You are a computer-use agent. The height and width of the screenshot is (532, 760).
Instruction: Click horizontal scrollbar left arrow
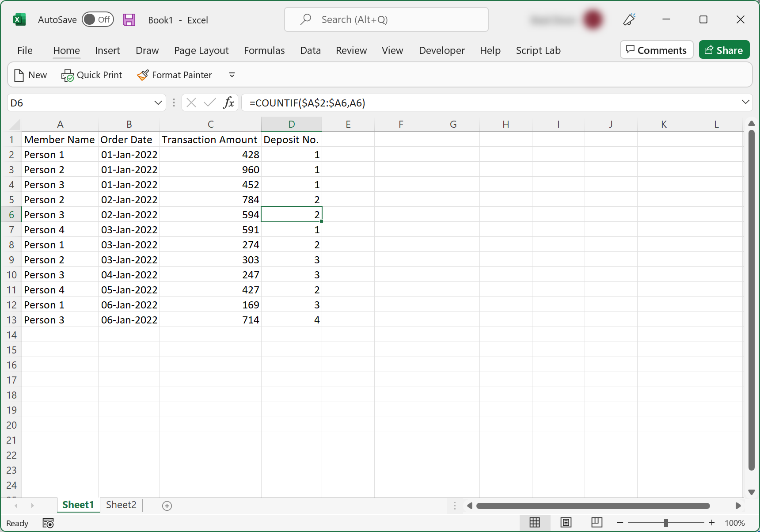(469, 505)
